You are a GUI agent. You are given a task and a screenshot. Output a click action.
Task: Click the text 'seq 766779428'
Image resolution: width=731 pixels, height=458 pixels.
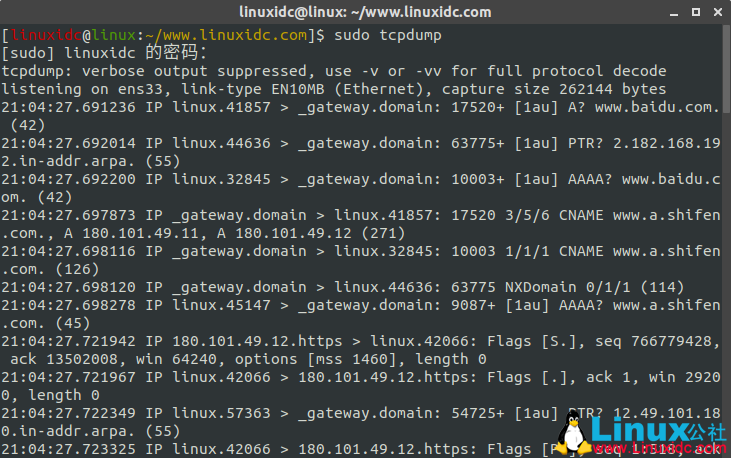pyautogui.click(x=653, y=341)
